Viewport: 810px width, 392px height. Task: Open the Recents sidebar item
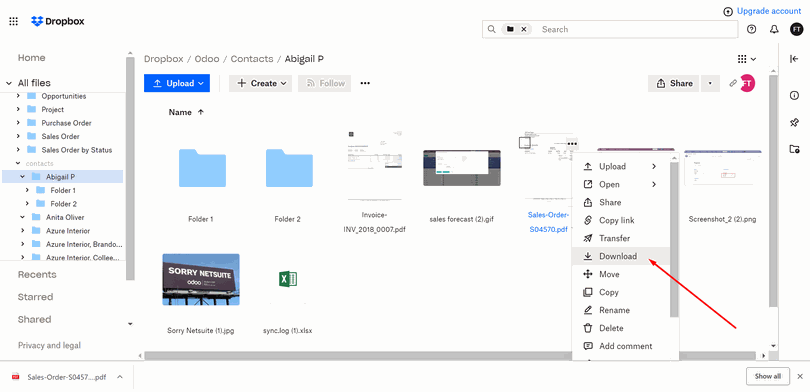click(x=37, y=275)
